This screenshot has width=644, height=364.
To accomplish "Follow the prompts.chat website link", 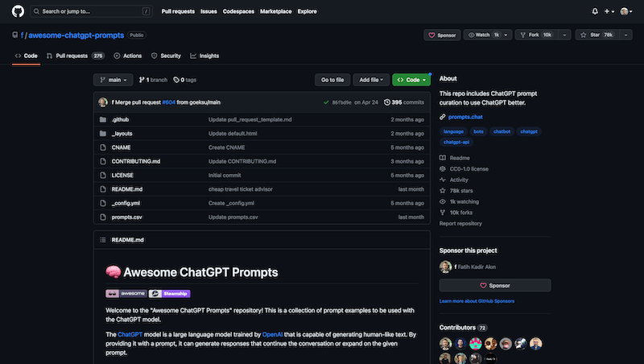I will click(469, 118).
